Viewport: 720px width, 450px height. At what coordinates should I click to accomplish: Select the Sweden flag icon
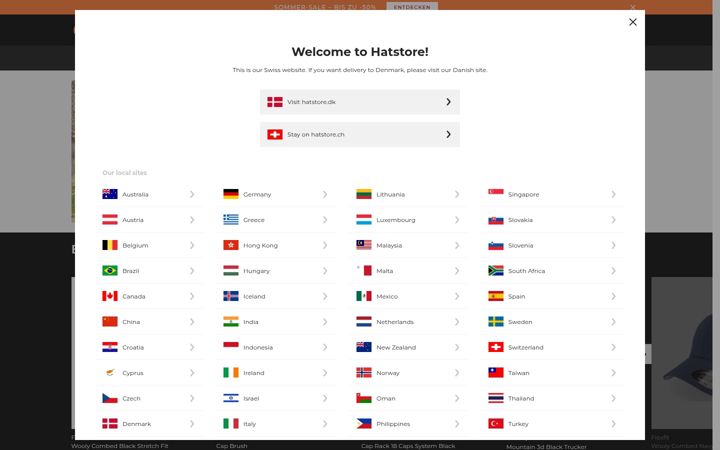click(x=495, y=322)
